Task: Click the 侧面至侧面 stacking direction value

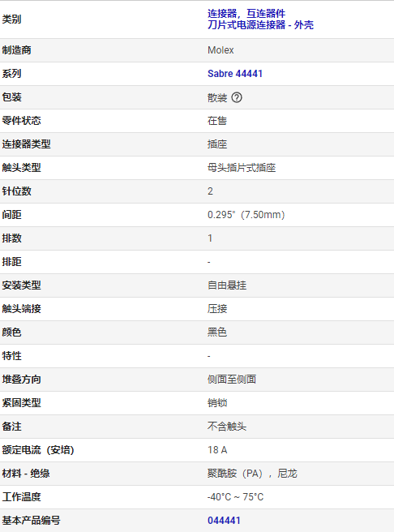Action: (232, 380)
